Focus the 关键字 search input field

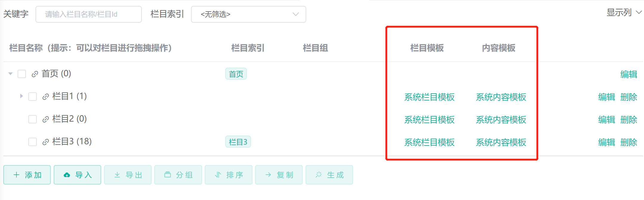point(88,14)
